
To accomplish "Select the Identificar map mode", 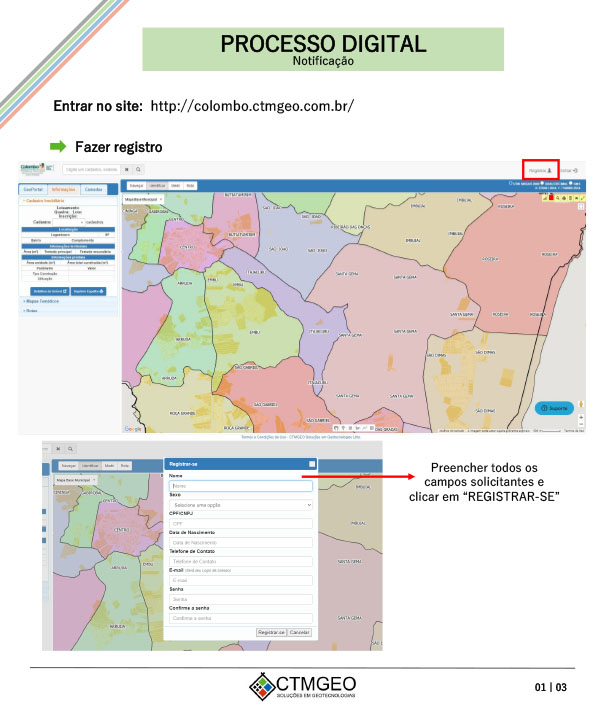I will tap(157, 186).
